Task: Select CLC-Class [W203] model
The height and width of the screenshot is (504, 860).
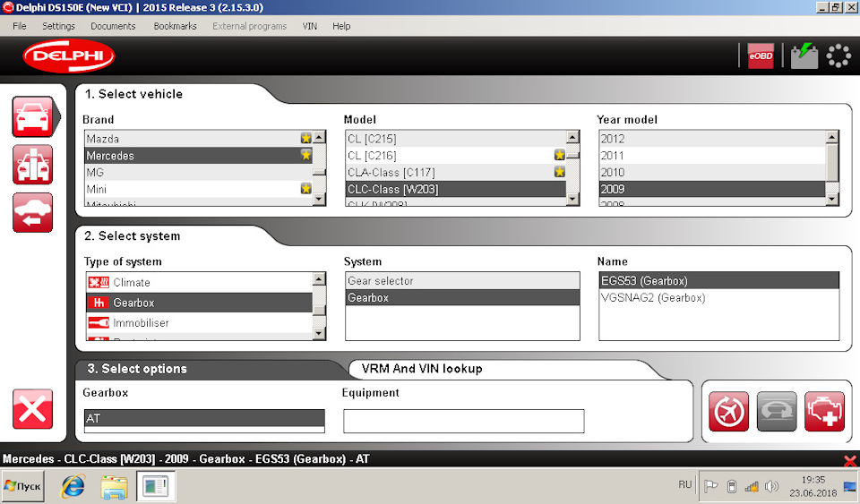Action: coord(456,189)
